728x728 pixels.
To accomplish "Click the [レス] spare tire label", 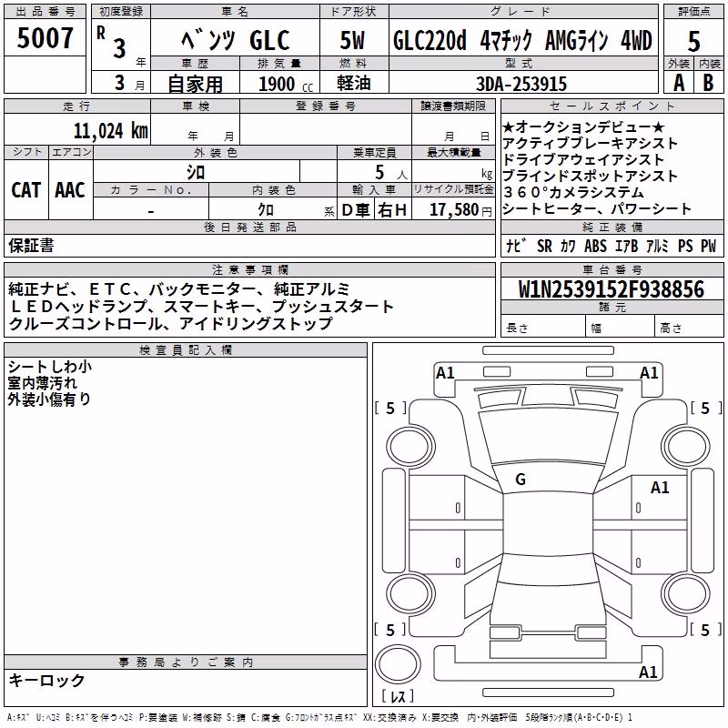I will pos(398,696).
